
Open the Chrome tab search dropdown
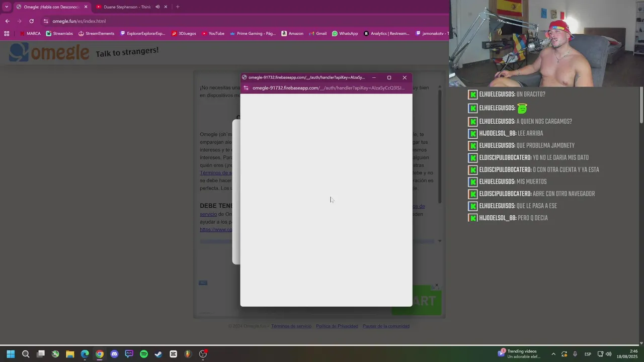7,7
